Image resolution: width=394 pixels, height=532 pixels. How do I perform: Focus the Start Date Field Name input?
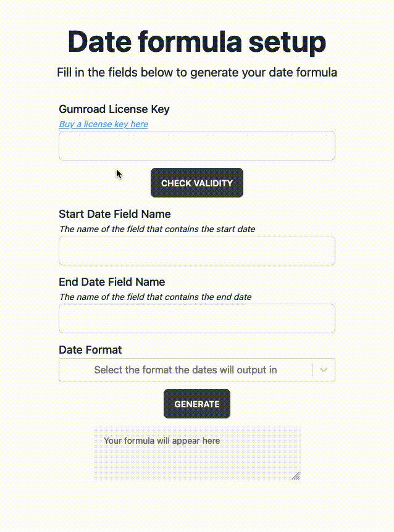pos(196,251)
